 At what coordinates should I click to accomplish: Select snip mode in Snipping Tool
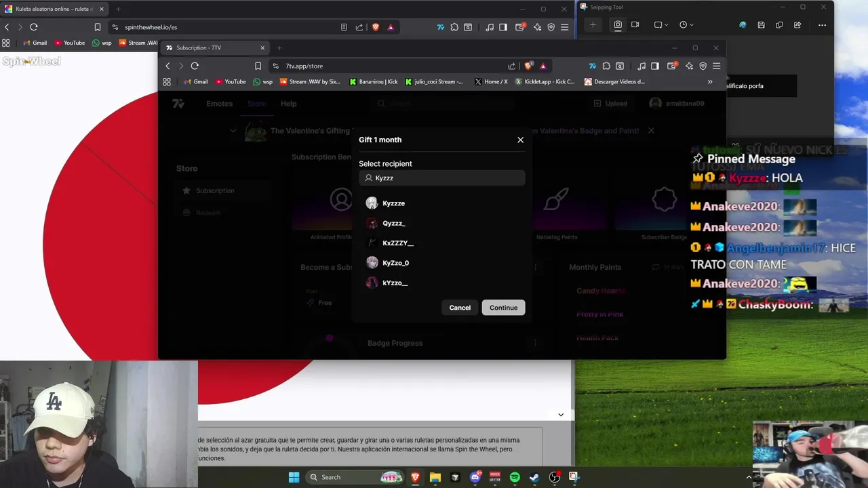[618, 24]
